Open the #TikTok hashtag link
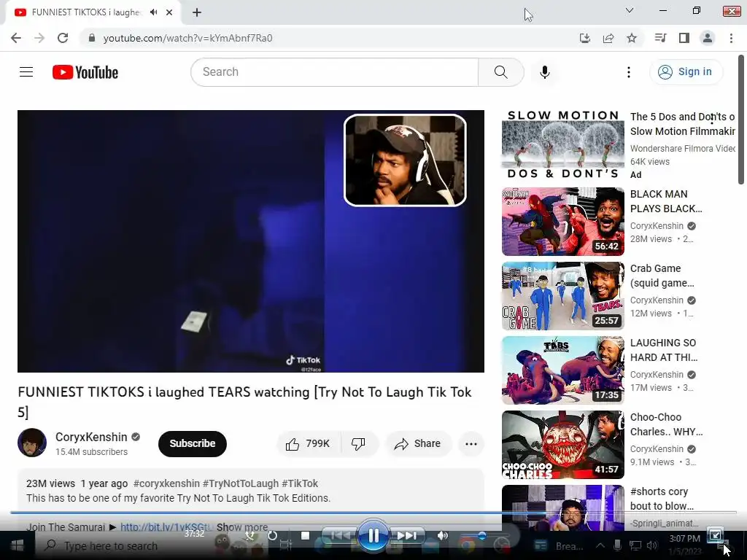Viewport: 747px width, 560px height. click(x=300, y=483)
